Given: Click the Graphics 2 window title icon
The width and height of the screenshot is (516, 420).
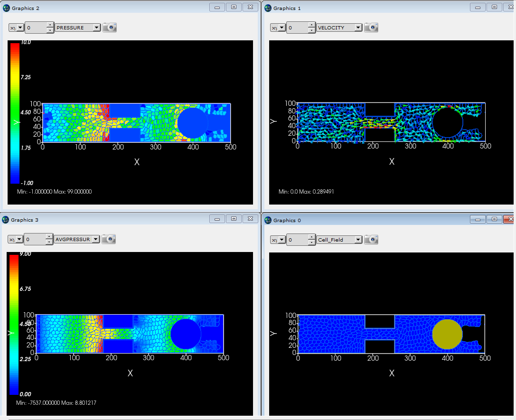Looking at the screenshot, I should click(6, 8).
